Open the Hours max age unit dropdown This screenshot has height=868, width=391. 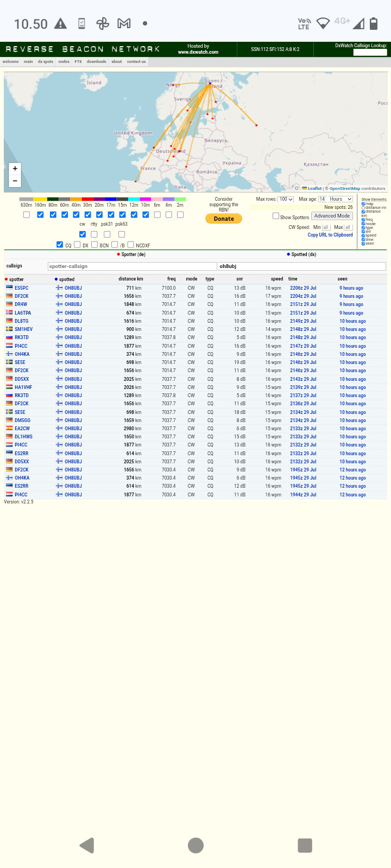(x=340, y=199)
